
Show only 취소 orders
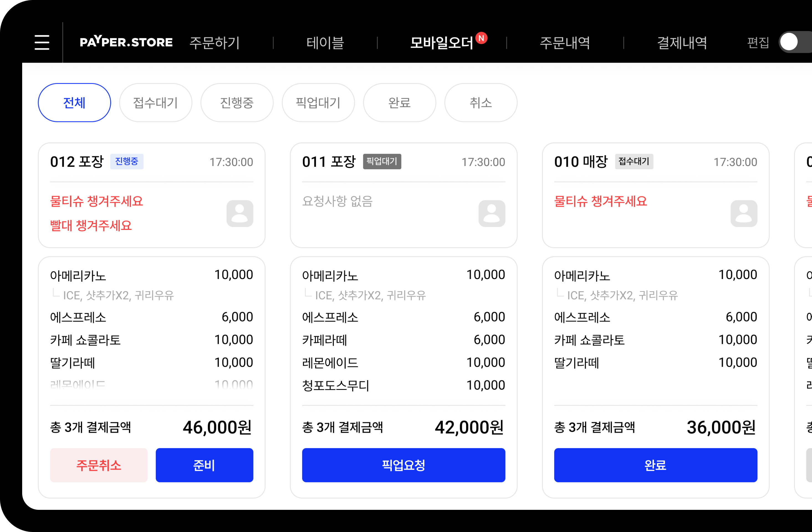click(480, 103)
